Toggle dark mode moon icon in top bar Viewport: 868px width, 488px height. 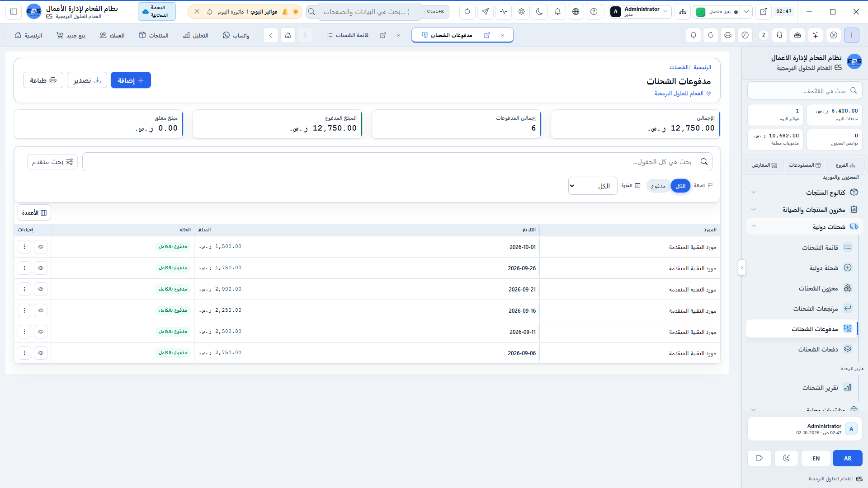[x=539, y=12]
